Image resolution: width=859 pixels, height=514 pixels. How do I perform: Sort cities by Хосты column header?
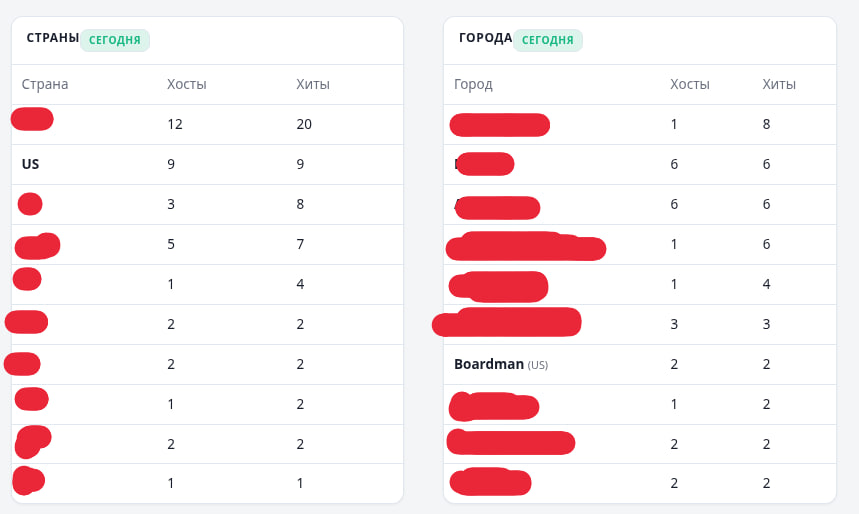(690, 84)
